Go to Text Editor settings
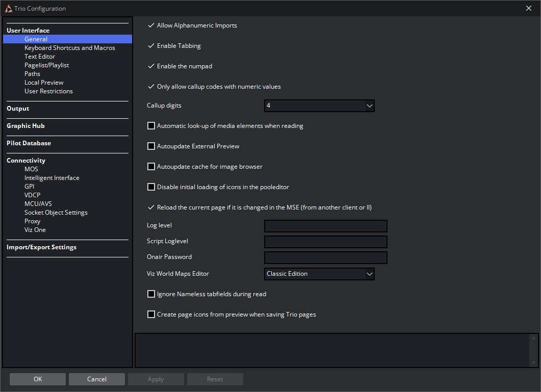The width and height of the screenshot is (541, 392). tap(40, 56)
